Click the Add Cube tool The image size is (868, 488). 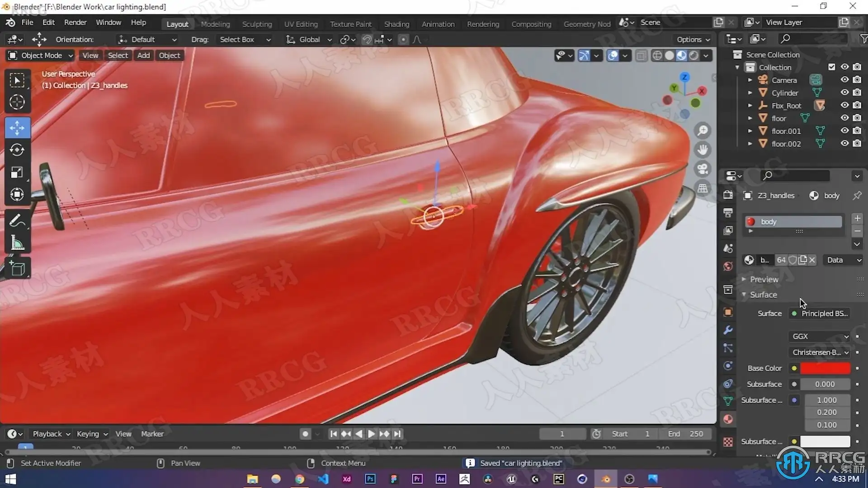tap(17, 268)
